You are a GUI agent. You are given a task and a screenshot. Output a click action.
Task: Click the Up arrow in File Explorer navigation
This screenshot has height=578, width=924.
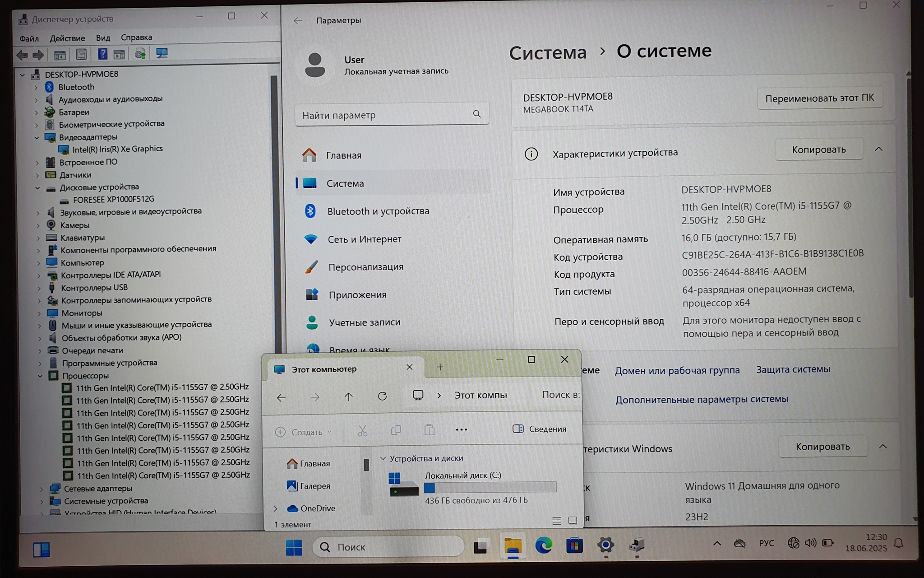pyautogui.click(x=348, y=397)
